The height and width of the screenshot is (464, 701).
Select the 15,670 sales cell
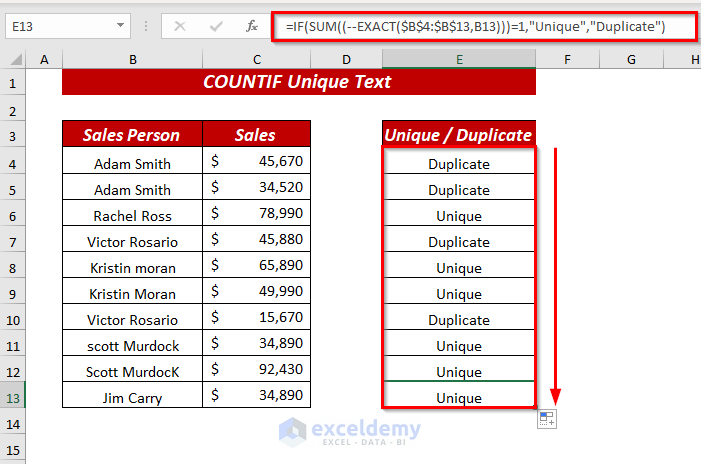[x=256, y=317]
